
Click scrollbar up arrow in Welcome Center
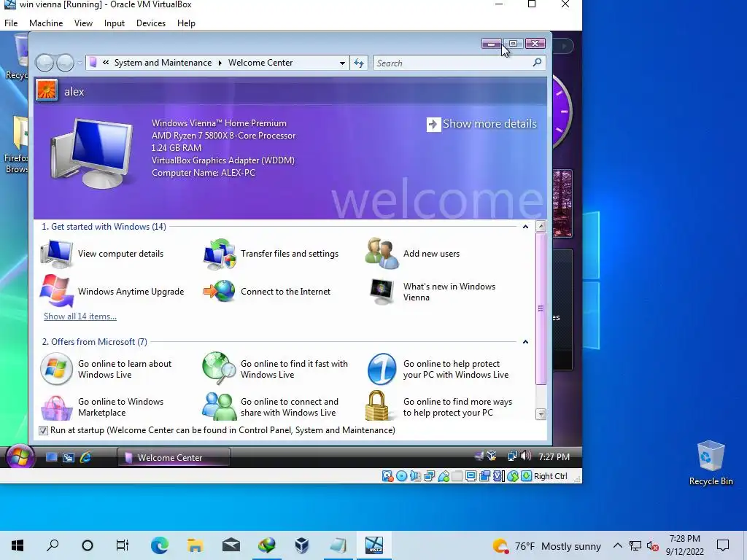tap(541, 226)
